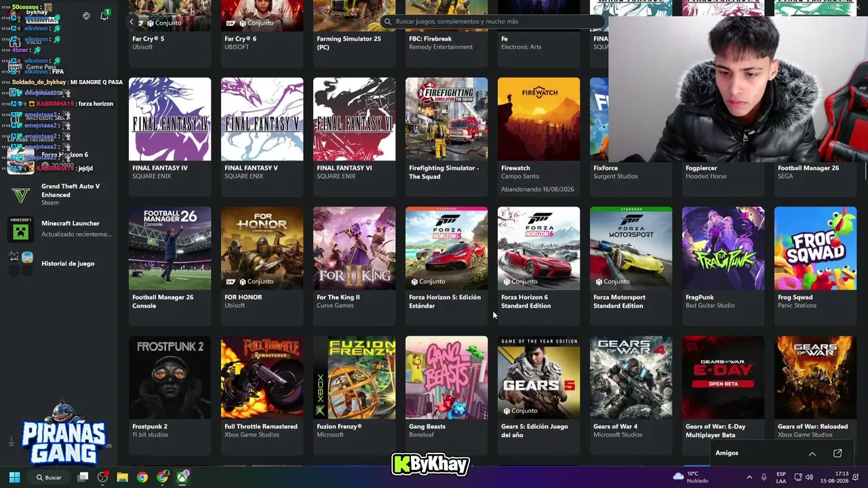Open FINAL FANTASY IV cover art
Image resolution: width=868 pixels, height=488 pixels.
click(x=170, y=119)
